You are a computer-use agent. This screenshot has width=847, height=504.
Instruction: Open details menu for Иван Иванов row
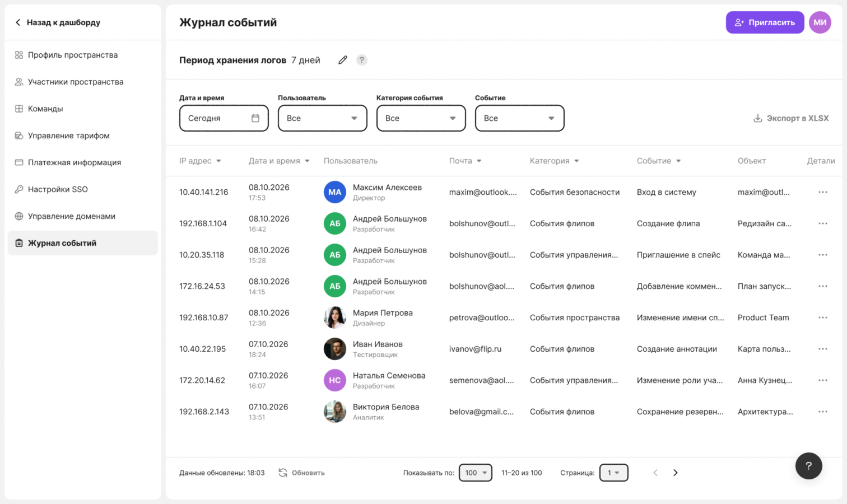click(x=823, y=349)
